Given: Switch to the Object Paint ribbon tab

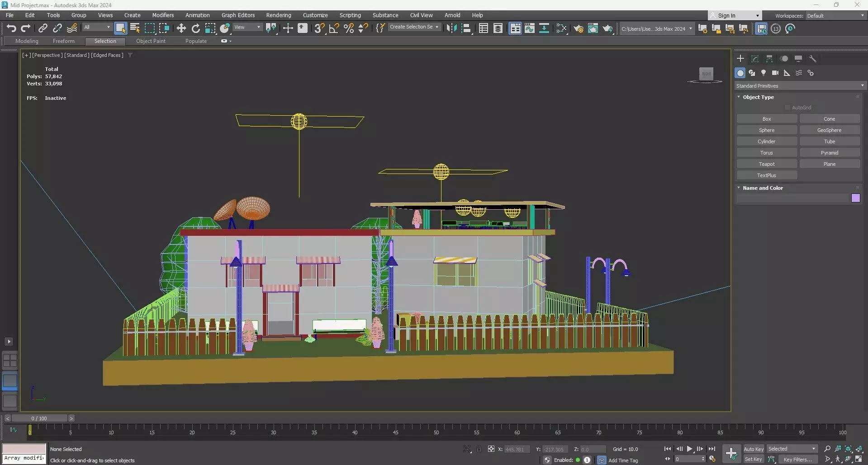Looking at the screenshot, I should click(x=151, y=41).
